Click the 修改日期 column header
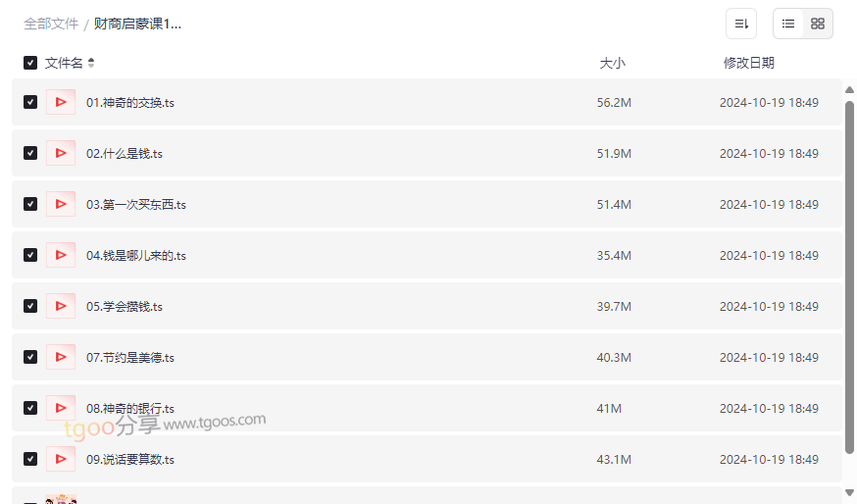This screenshot has width=857, height=504. point(749,63)
